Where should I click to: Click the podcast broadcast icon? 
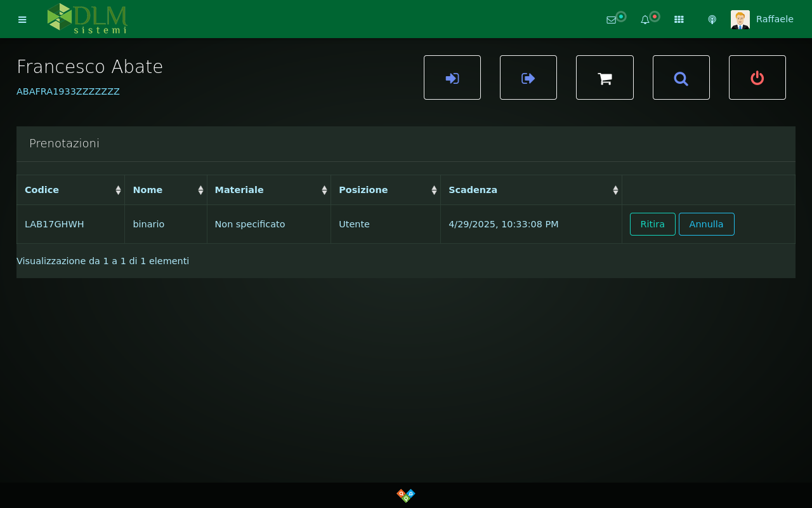tap(712, 20)
